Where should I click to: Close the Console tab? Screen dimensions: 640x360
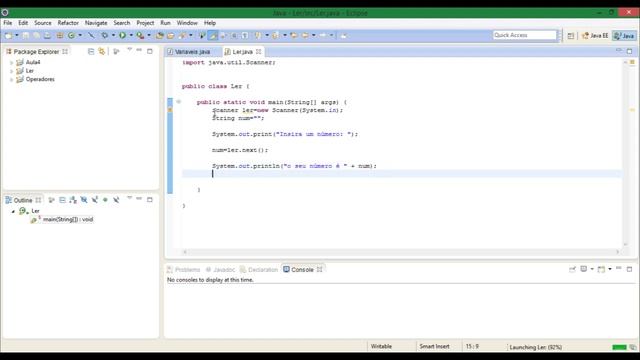point(320,269)
